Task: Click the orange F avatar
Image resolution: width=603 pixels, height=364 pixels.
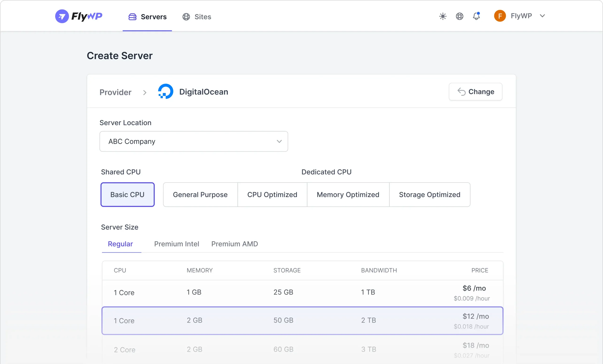Action: (500, 16)
